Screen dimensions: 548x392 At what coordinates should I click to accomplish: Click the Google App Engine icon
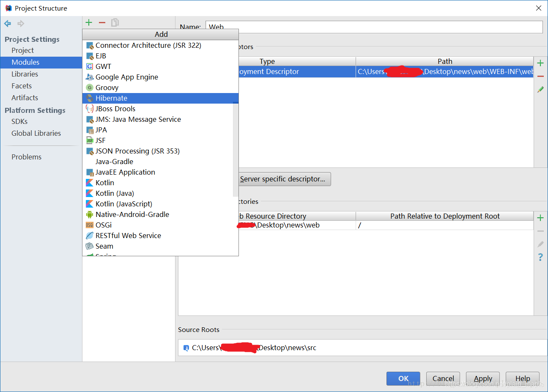click(90, 77)
